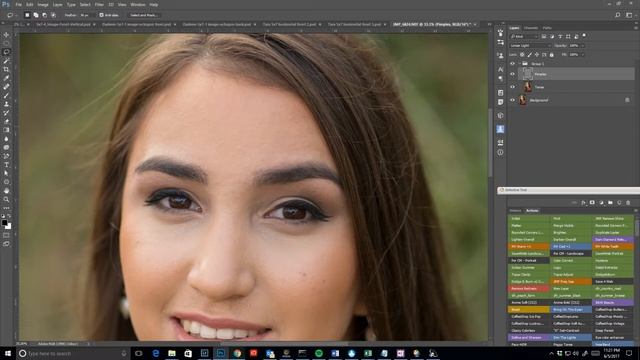Open the layer filter Kind dropdown
The width and height of the screenshot is (640, 360).
pyautogui.click(x=524, y=37)
